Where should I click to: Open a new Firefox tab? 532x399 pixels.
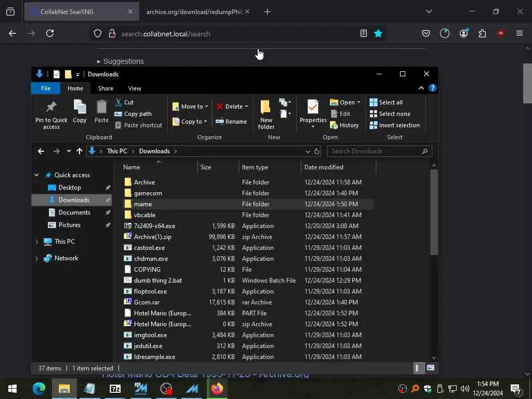(268, 12)
